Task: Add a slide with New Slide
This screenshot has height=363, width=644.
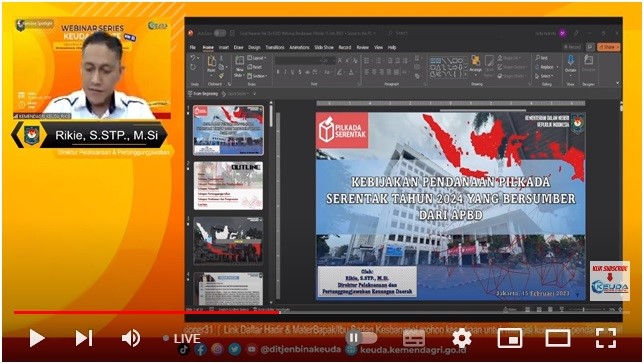Action: pyautogui.click(x=239, y=66)
